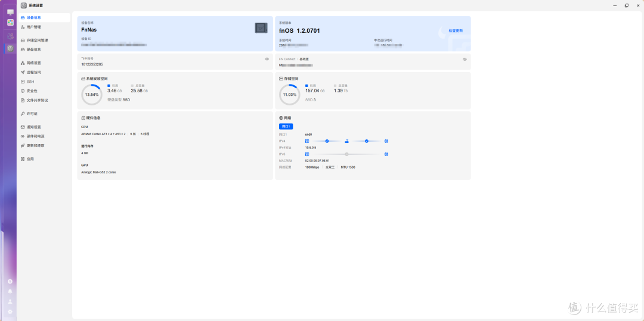Open 应用 settings in the sidebar
Screen dimensions: 644x321
[44, 159]
